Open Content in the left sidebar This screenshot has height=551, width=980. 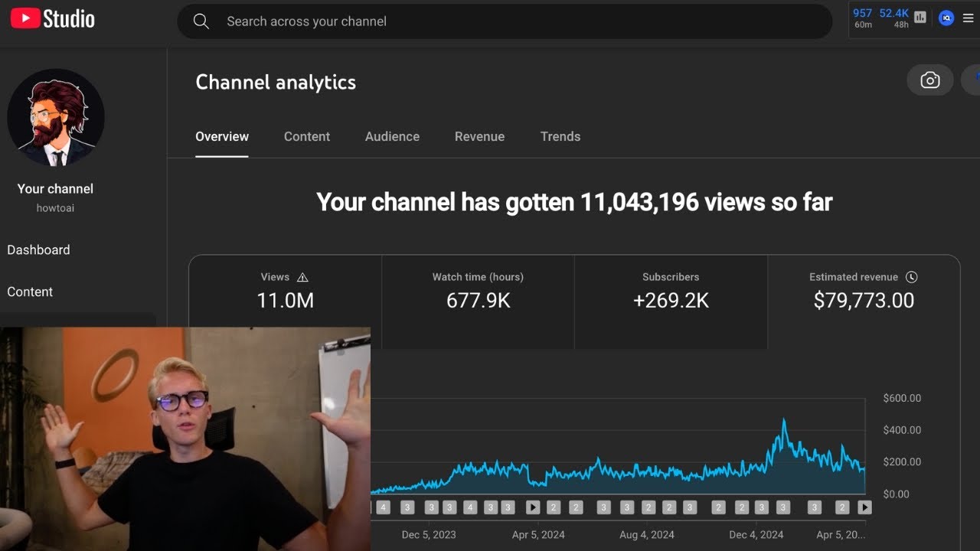30,292
